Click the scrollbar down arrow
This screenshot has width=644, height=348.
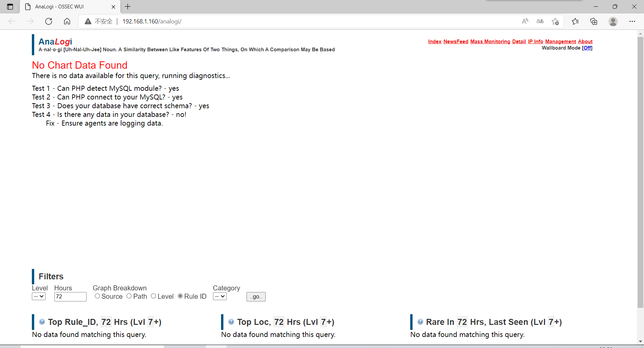640,341
